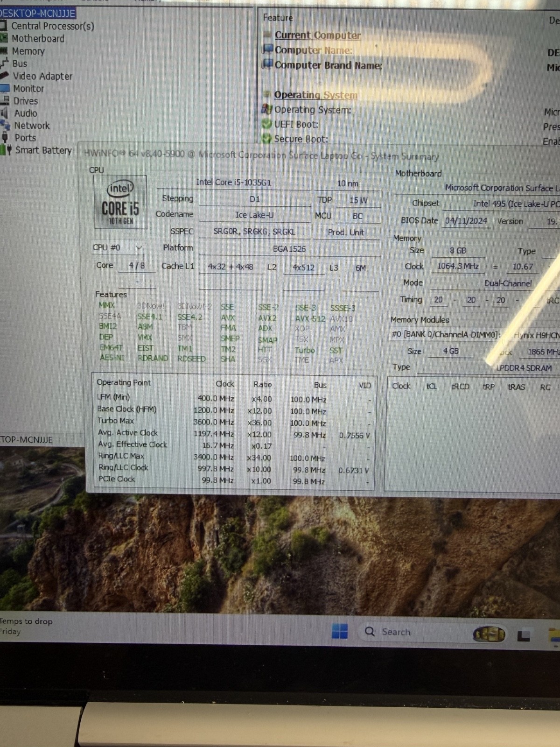Click the BGA1526 platform field
560x747 pixels.
(x=289, y=249)
